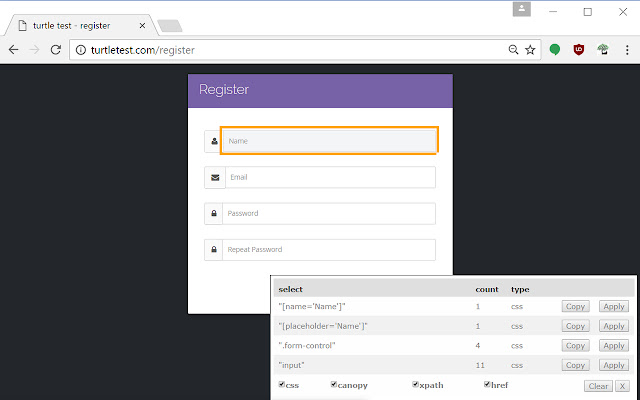This screenshot has height=400, width=640.
Task: Bookmark this page with the star icon
Action: click(x=530, y=50)
